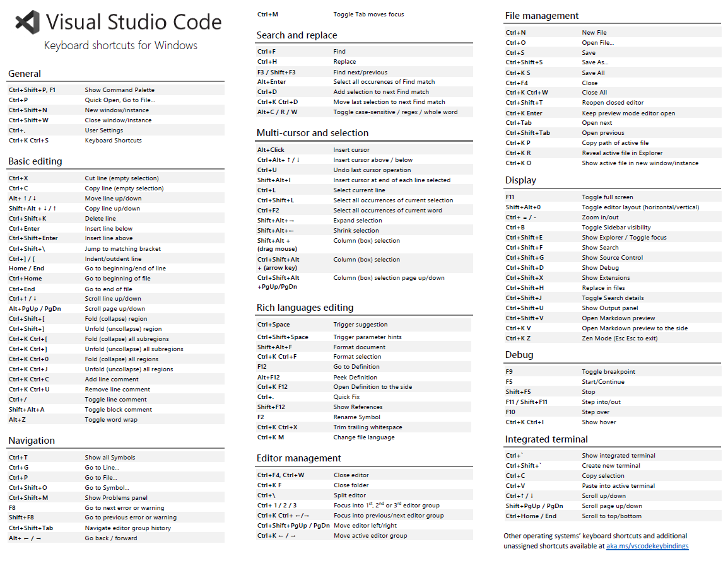Click 'Column (box) selection page up/down'
The width and height of the screenshot is (728, 561).
[x=389, y=278]
